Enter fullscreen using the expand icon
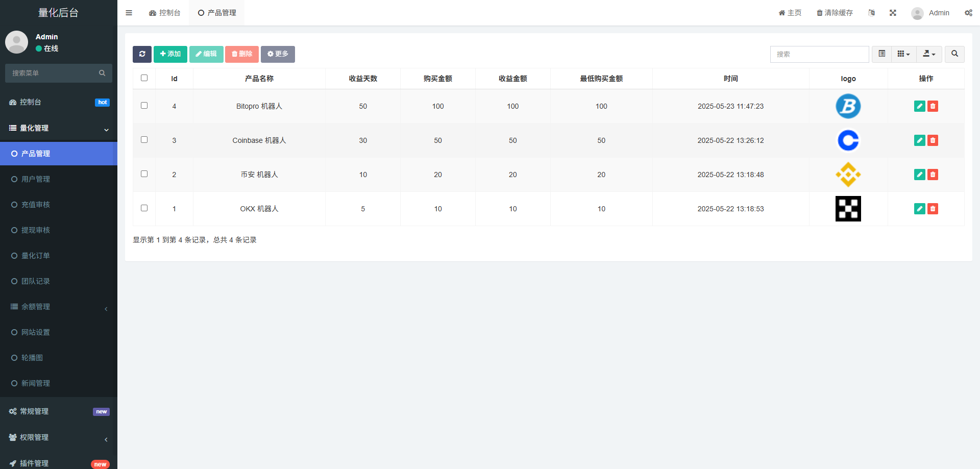This screenshot has height=469, width=980. coord(893,13)
